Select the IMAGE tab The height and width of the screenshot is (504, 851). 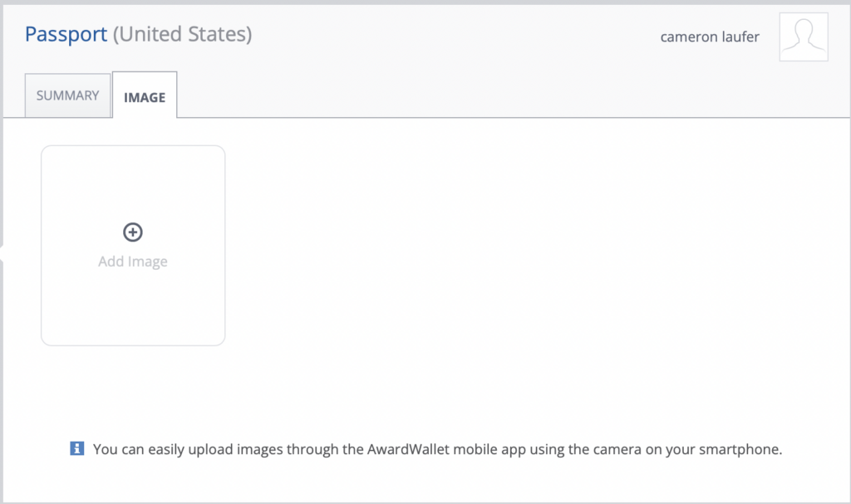145,96
